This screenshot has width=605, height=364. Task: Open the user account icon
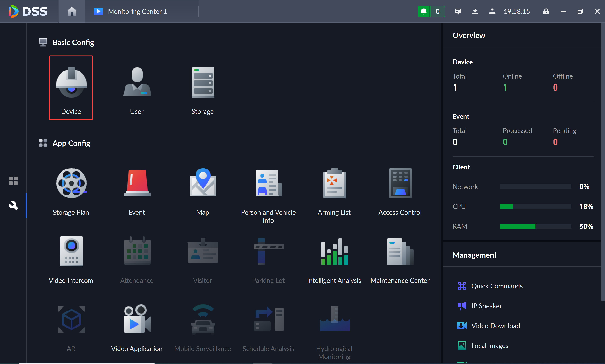click(492, 11)
